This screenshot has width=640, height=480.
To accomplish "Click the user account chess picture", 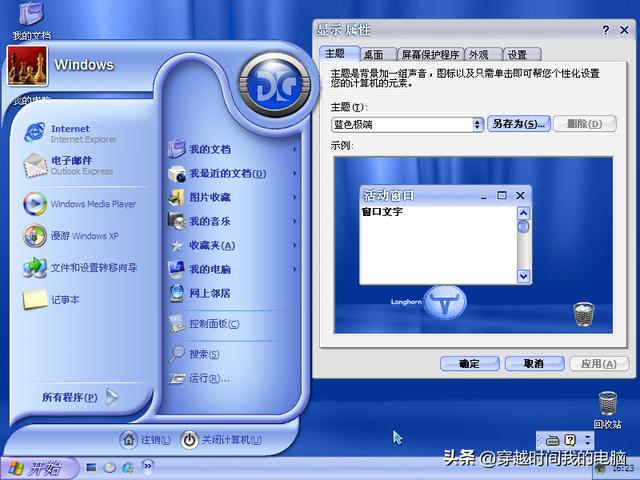I will [x=27, y=66].
